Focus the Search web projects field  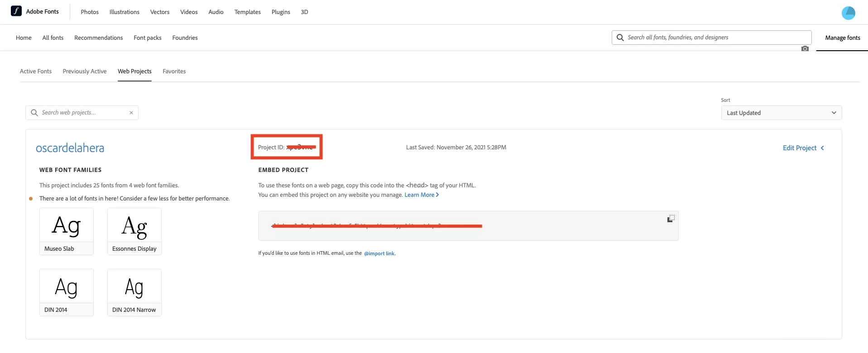pyautogui.click(x=82, y=113)
